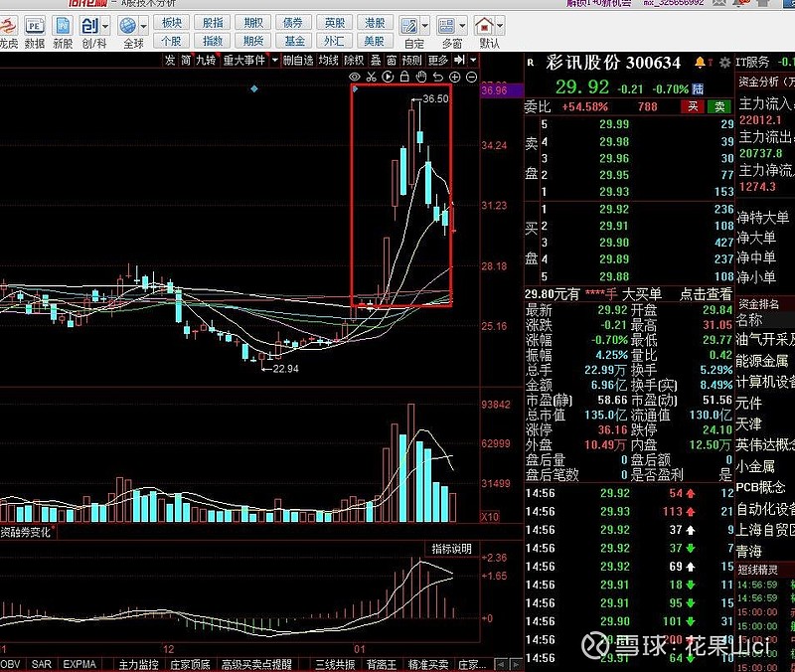This screenshot has width=795, height=672.
Task: Click the 默认 home icon
Action: pyautogui.click(x=484, y=32)
